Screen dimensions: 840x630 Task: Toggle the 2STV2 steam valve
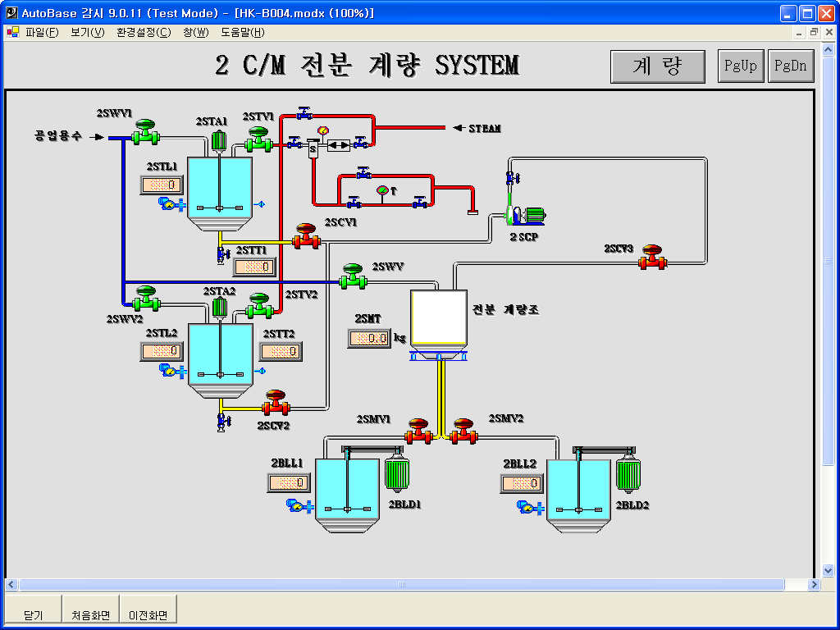[259, 305]
